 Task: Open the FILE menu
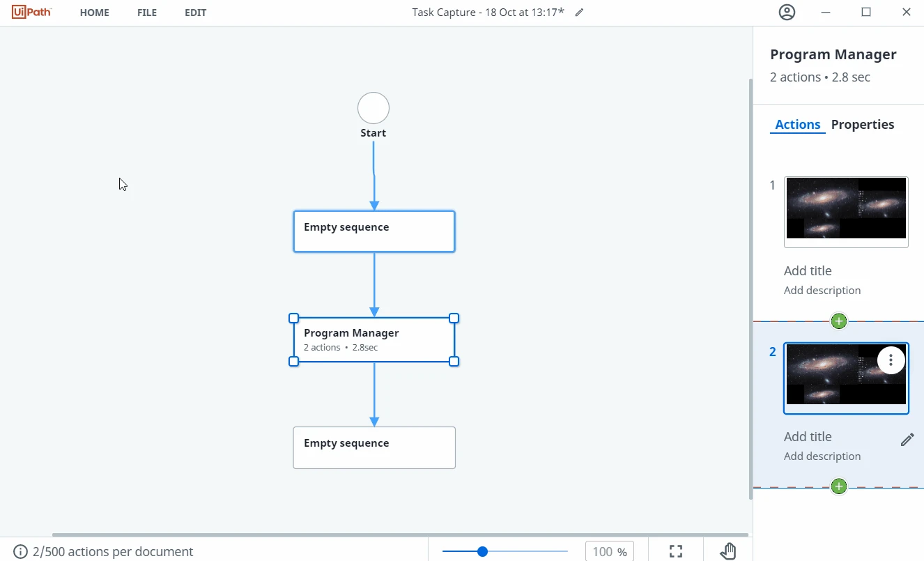(147, 13)
